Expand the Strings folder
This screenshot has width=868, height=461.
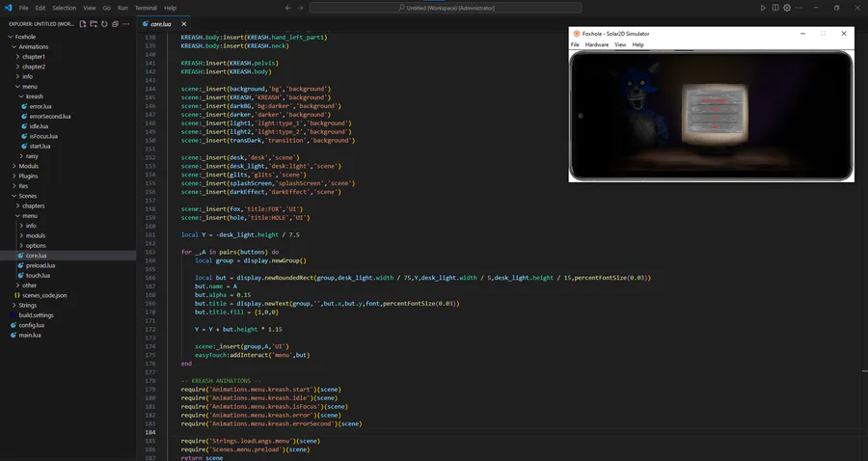pyautogui.click(x=28, y=306)
